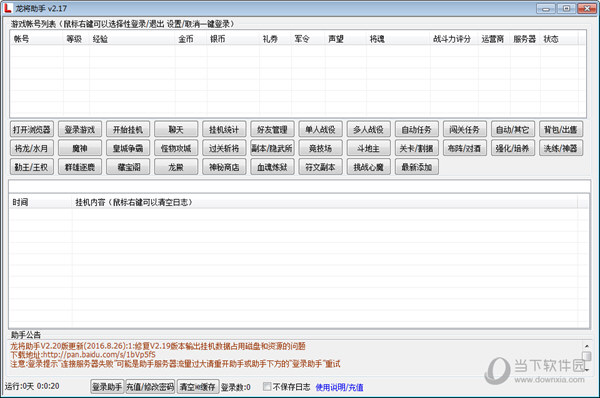Click the 闯关任务 button
The height and width of the screenshot is (398, 600).
point(465,129)
